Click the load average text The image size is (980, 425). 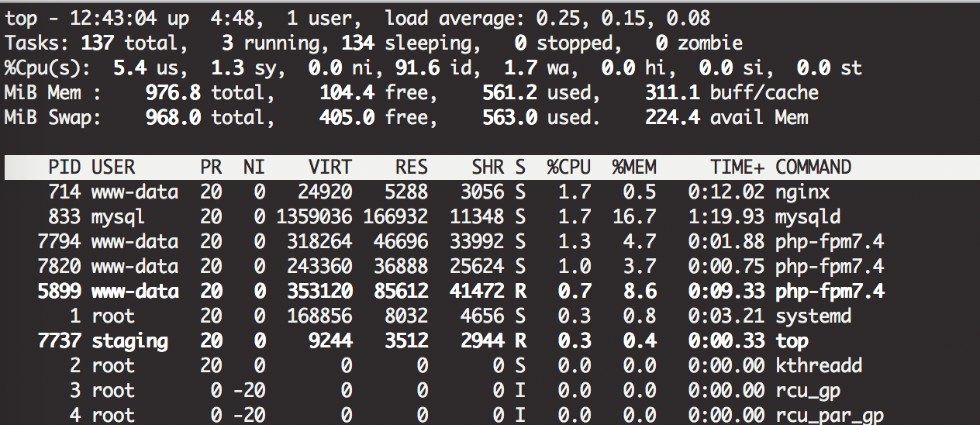547,18
